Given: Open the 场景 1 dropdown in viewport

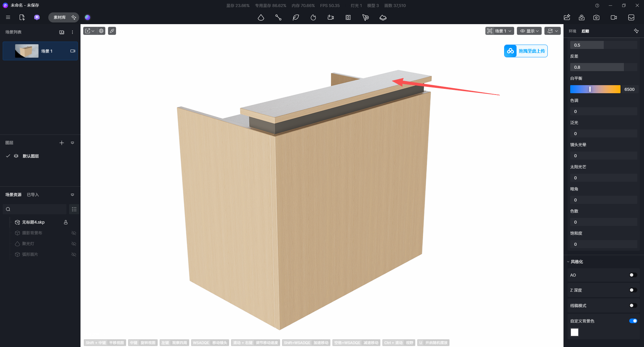Looking at the screenshot, I should 500,31.
